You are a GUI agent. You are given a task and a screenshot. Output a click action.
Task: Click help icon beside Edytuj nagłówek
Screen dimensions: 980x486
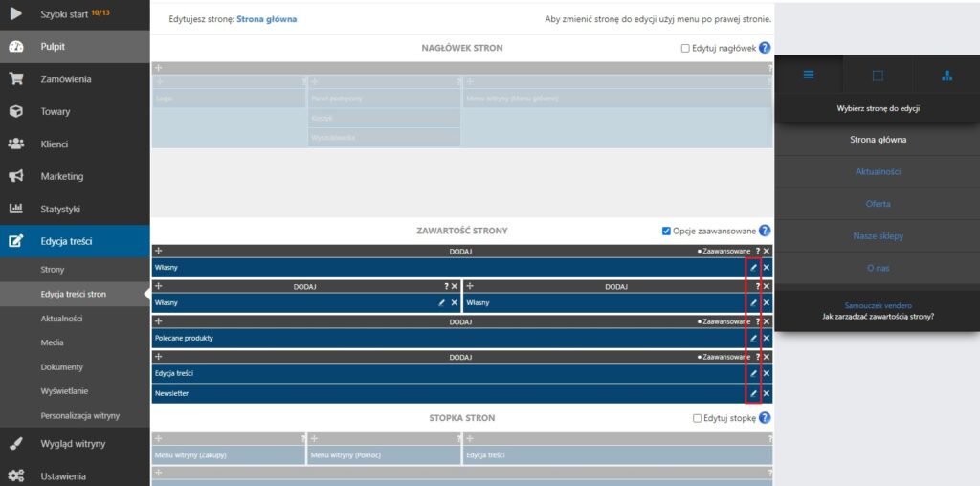pos(765,48)
